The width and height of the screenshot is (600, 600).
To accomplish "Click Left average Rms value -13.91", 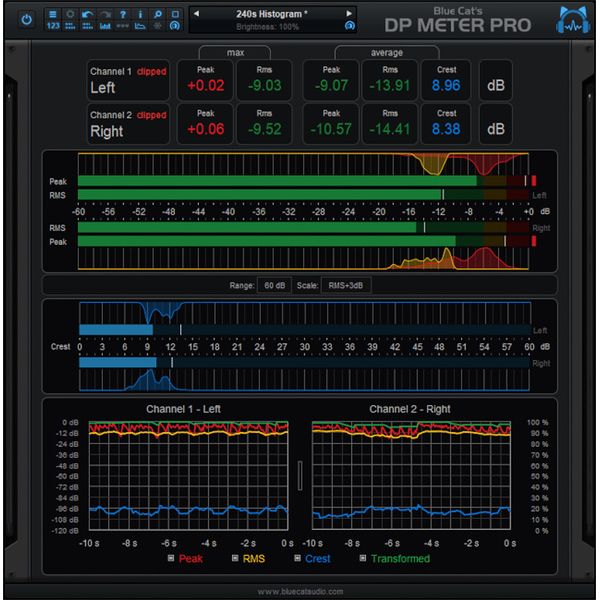I will click(390, 85).
